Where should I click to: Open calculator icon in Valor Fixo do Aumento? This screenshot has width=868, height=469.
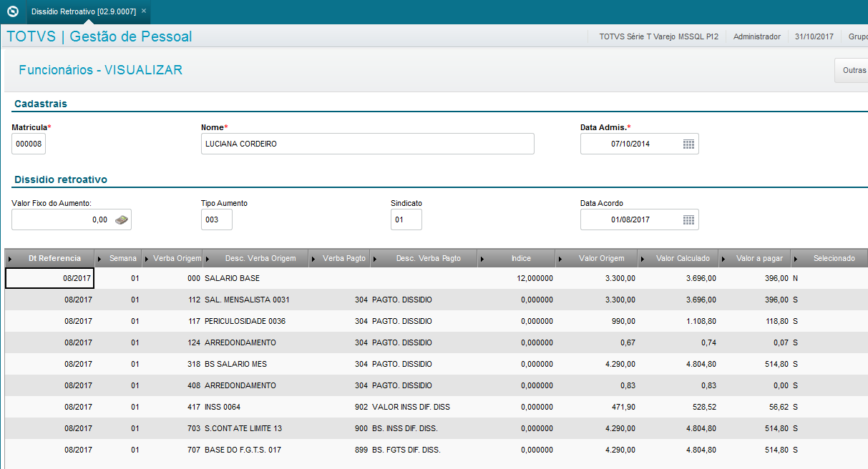(x=122, y=219)
